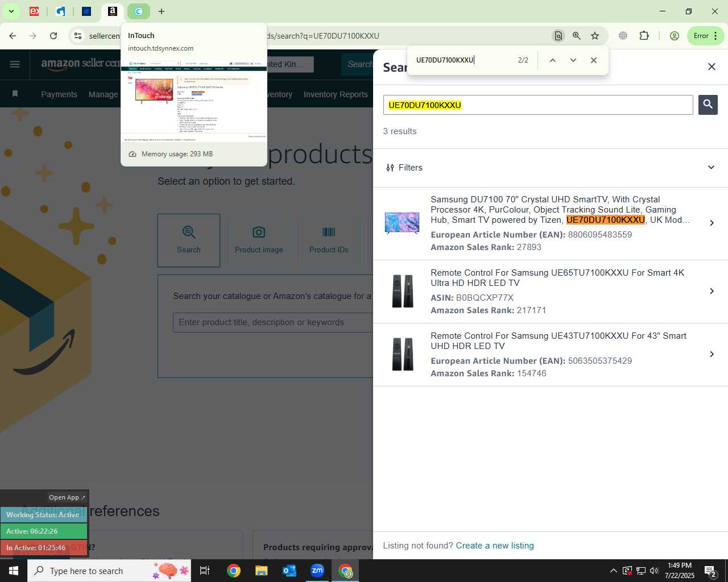Select the Product IDs option card
728x582 pixels.
coord(329,240)
